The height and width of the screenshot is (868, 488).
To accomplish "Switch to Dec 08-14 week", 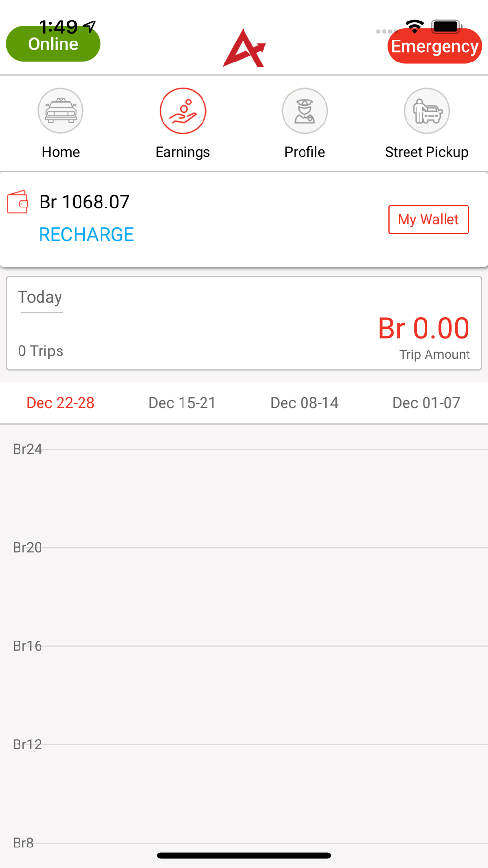I will pos(305,403).
